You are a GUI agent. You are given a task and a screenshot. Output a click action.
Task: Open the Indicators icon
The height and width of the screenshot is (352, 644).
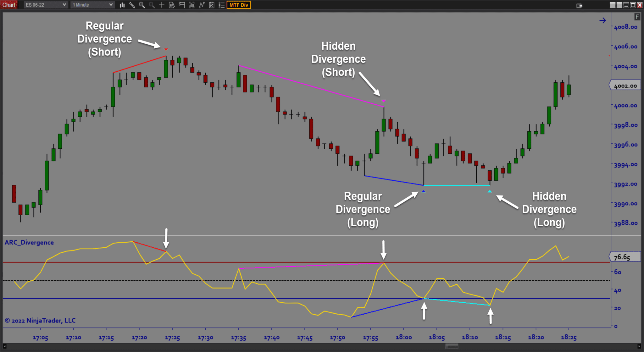(202, 5)
